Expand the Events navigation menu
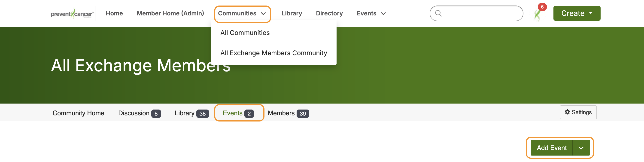 [x=371, y=13]
